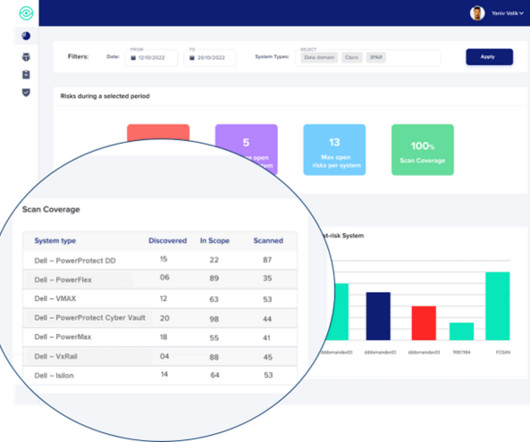This screenshot has width=530, height=442.
Task: Click calendar icon in From date field
Action: pos(133,58)
